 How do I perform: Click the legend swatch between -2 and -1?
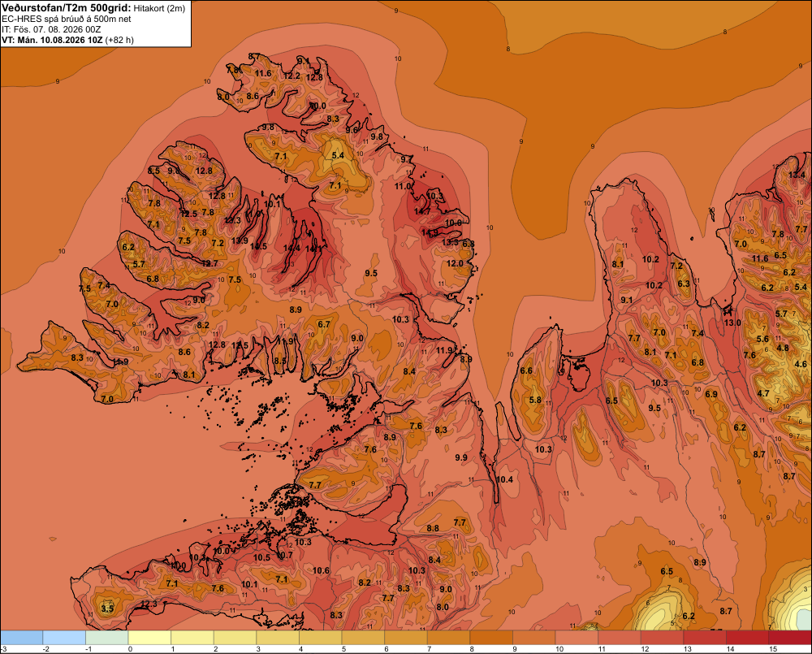(x=64, y=638)
